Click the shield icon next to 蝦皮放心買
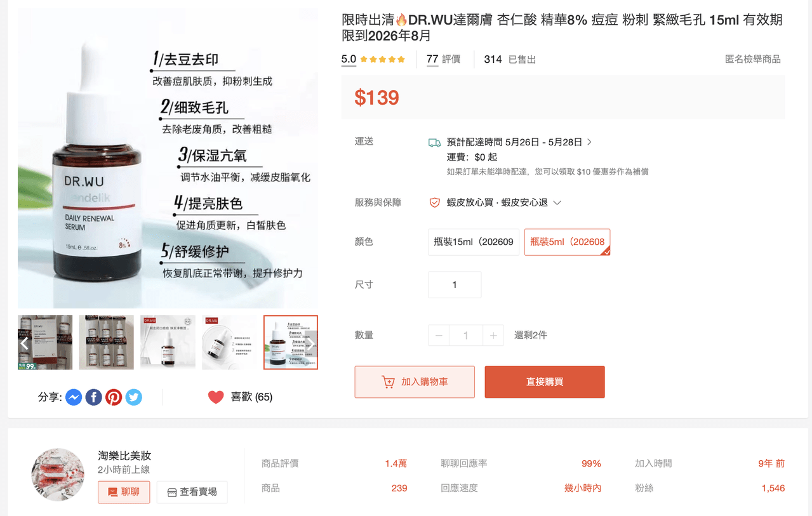 434,203
